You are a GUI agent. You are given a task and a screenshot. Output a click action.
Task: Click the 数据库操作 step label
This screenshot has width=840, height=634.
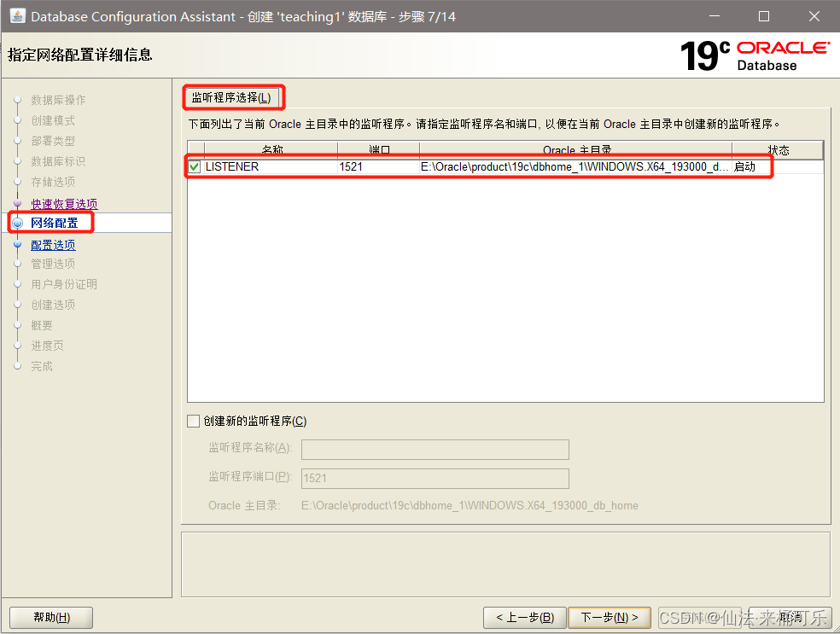click(x=58, y=100)
